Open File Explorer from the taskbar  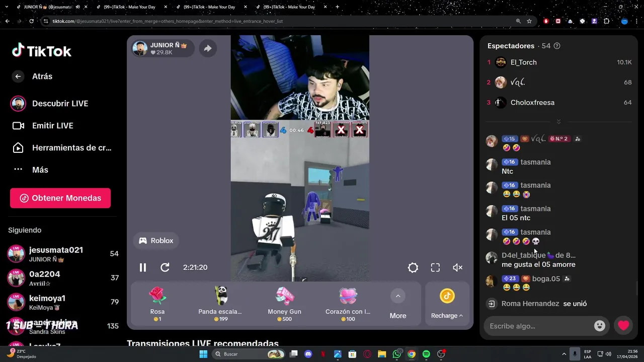382,354
